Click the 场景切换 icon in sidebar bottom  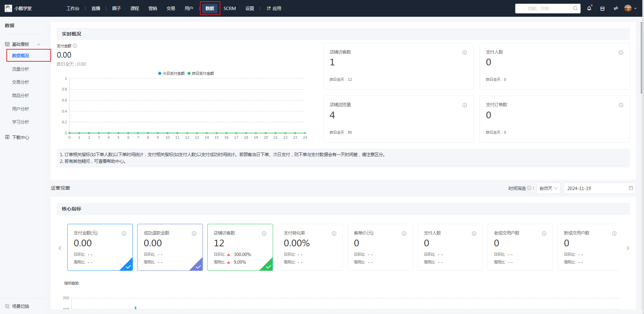[7, 306]
